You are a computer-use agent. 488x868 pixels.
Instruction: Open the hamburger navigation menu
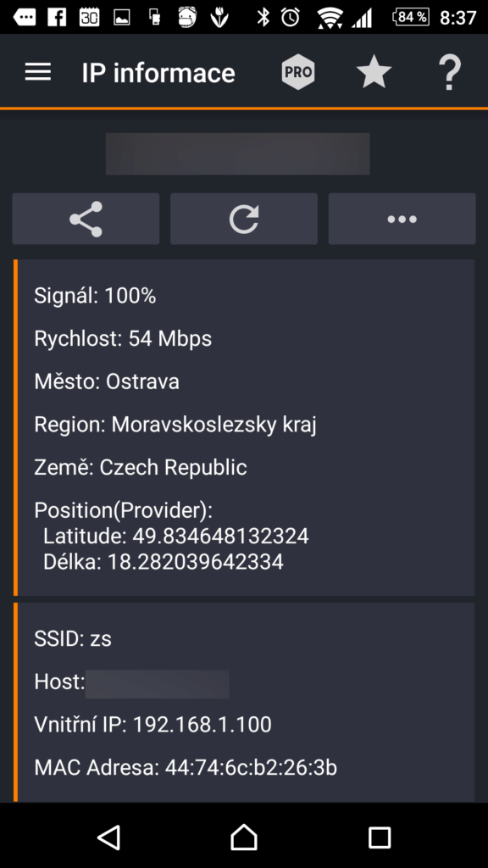coord(38,72)
